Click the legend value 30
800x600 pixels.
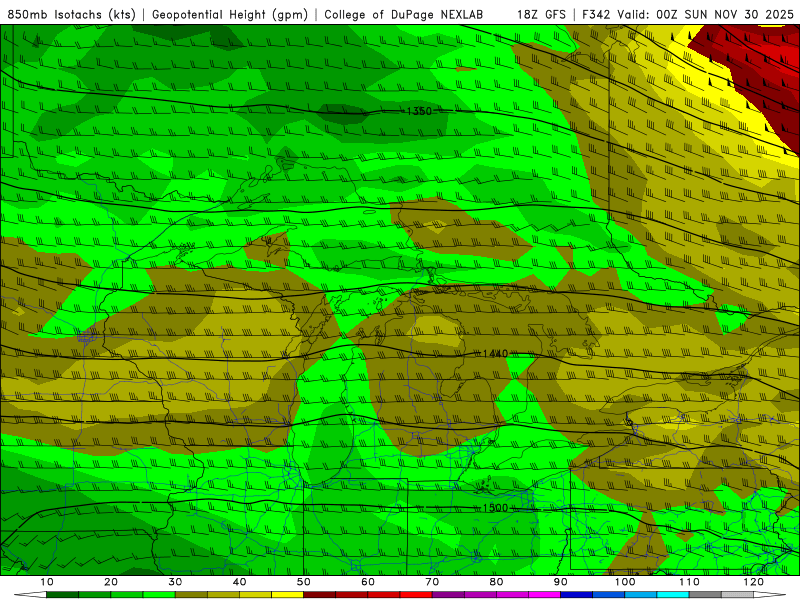pos(175,582)
